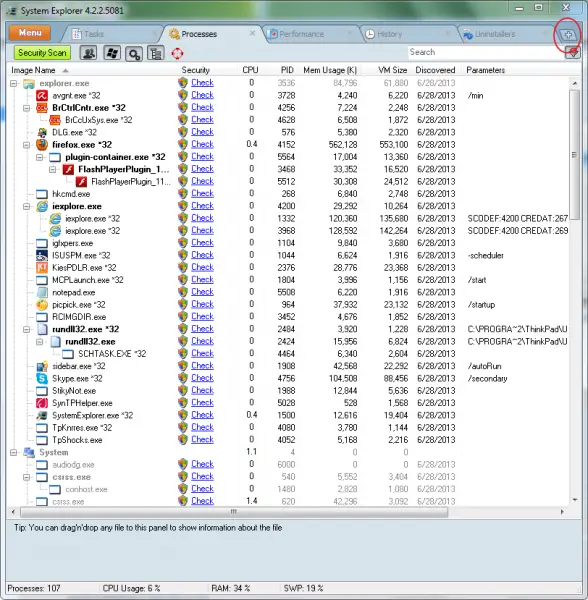Collapse the System tree node
Screen dimensions: 588x600
(14, 453)
